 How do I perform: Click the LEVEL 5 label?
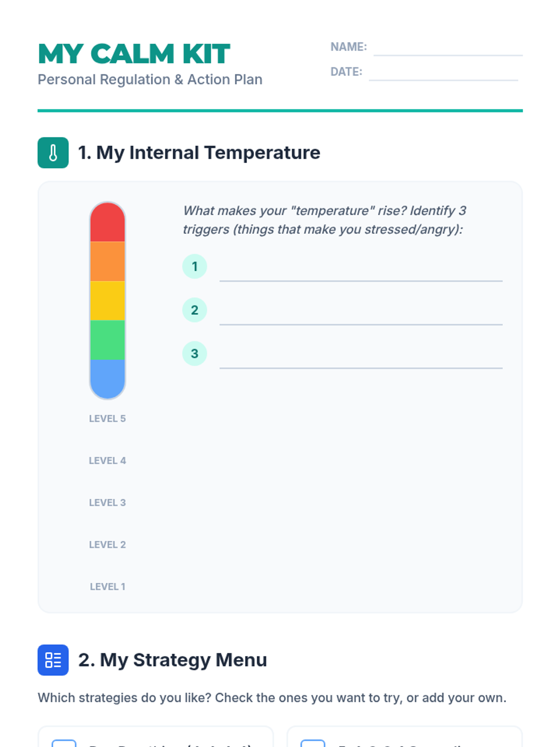click(107, 419)
